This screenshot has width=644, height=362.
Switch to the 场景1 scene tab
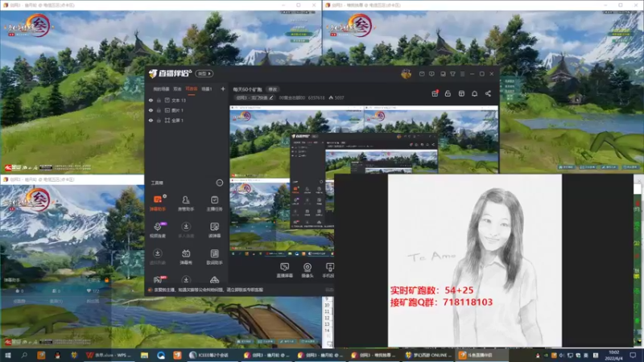(207, 88)
